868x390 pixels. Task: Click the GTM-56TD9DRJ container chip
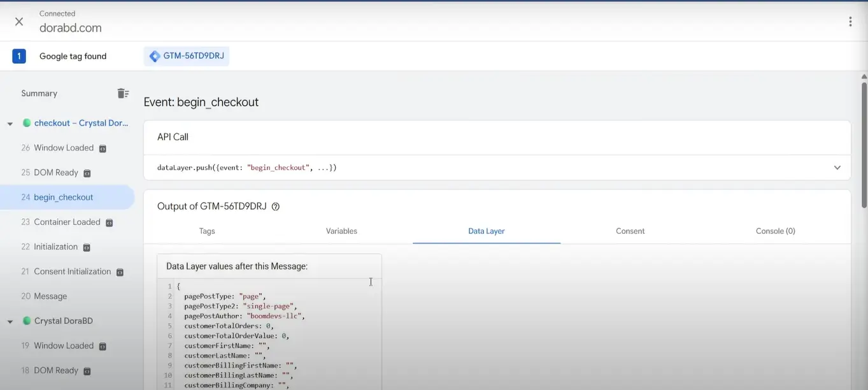click(187, 56)
